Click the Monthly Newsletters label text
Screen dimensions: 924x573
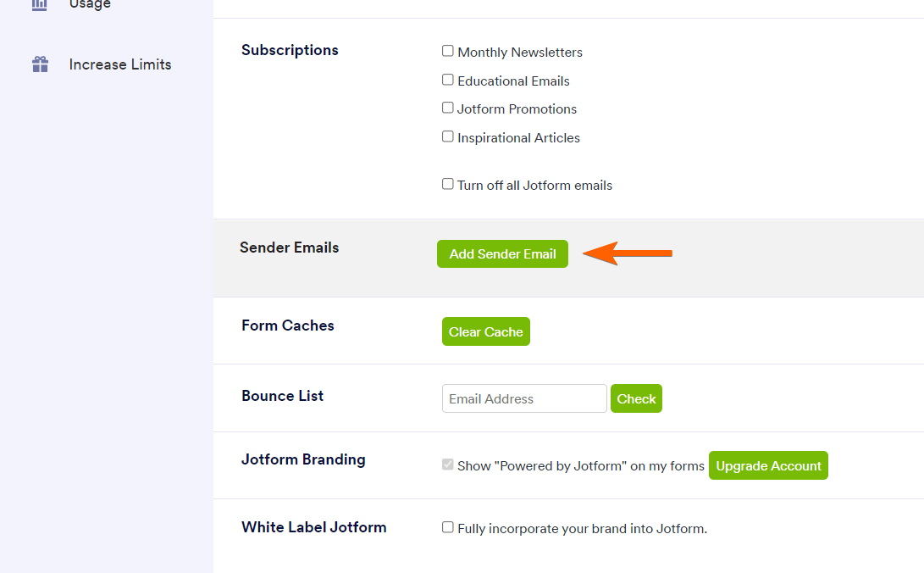520,53
